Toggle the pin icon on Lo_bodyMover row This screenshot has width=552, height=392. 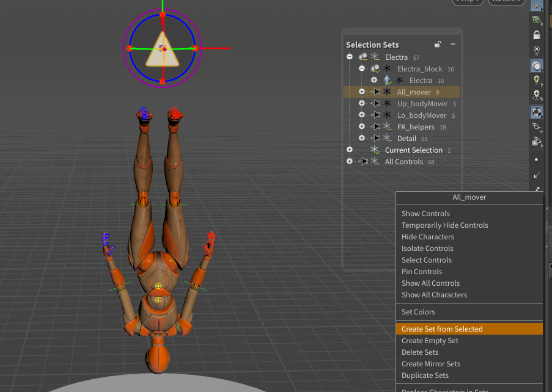click(375, 115)
